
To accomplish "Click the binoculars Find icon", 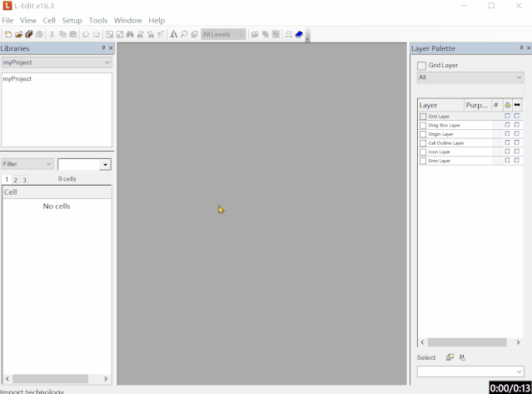I will pyautogui.click(x=130, y=35).
